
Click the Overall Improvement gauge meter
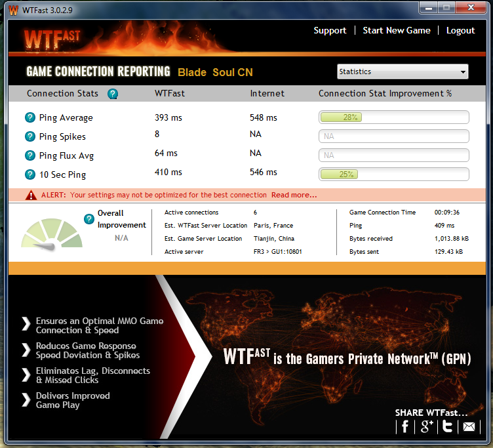point(52,234)
